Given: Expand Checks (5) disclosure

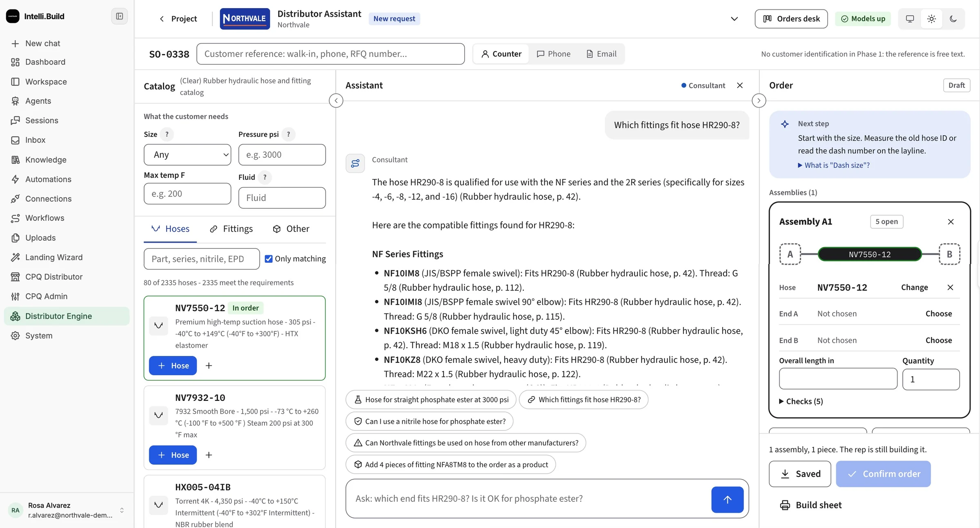Looking at the screenshot, I should pyautogui.click(x=801, y=401).
